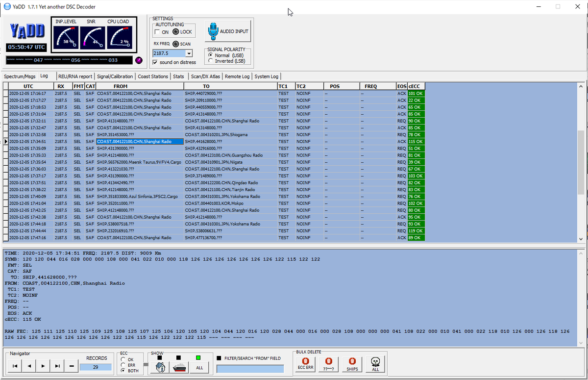Click the log table vertical scrollbar
588x380 pixels.
click(581, 162)
